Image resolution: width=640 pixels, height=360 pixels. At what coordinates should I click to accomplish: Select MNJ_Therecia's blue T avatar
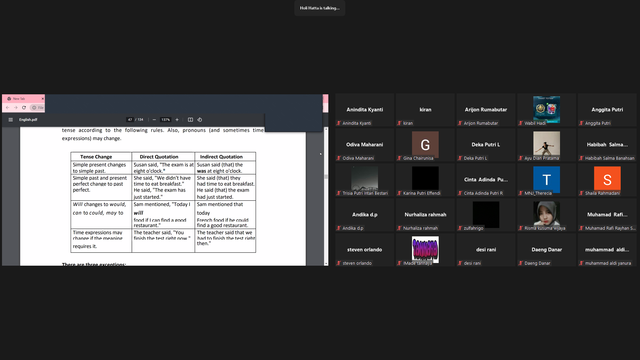(547, 180)
